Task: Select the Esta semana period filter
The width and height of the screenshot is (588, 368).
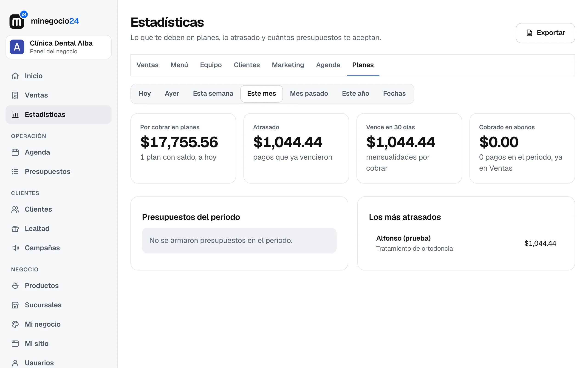Action: click(213, 94)
